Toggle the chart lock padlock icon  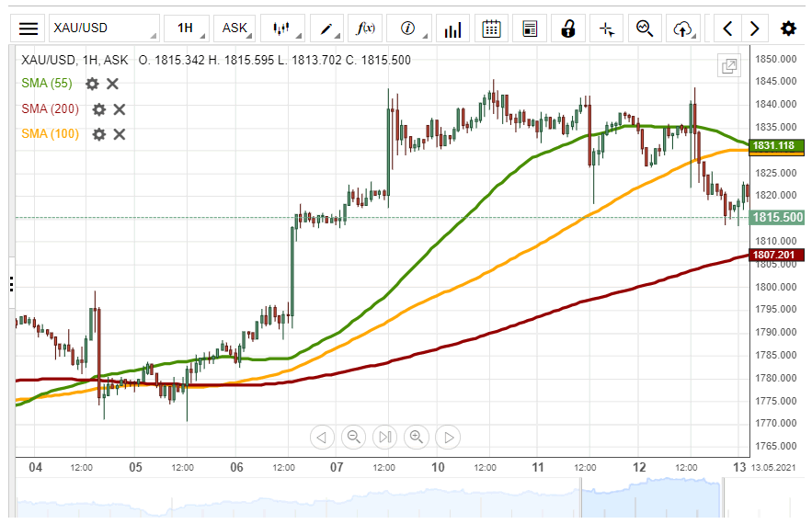tap(568, 28)
